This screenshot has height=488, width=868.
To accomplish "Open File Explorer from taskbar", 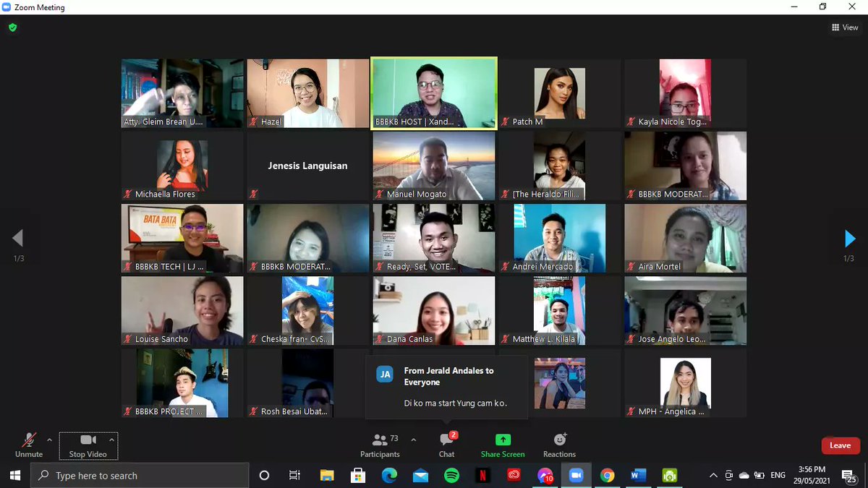I will coord(327,475).
